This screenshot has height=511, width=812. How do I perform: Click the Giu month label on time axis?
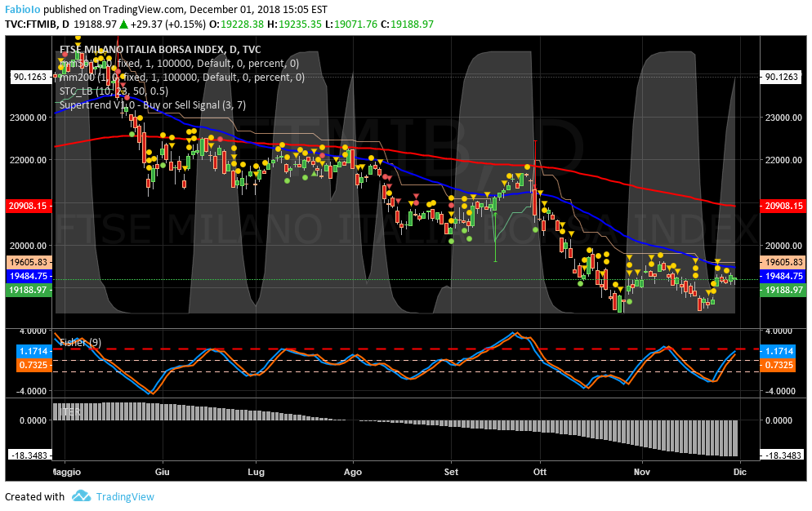click(x=163, y=472)
